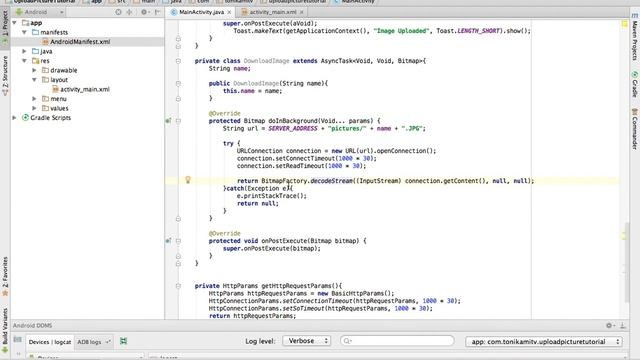Image resolution: width=640 pixels, height=360 pixels.
Task: Open the Gradle side tab
Action: 635,85
